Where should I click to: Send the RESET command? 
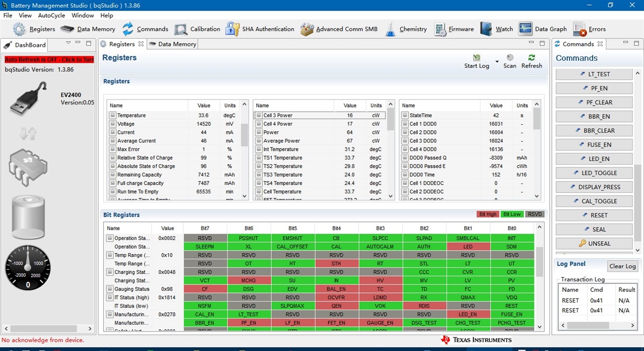coord(594,216)
